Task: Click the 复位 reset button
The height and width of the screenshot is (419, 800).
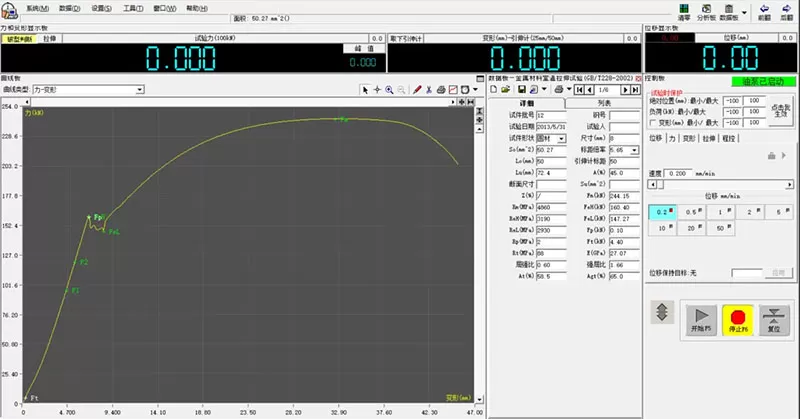Action: coord(774,320)
